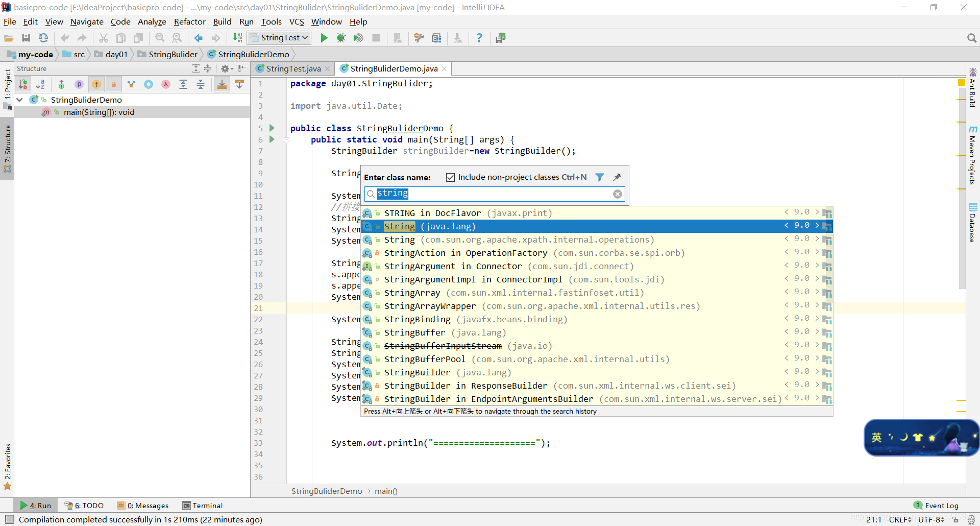Open Help with the question mark icon
This screenshot has height=526, width=980.
pos(479,38)
